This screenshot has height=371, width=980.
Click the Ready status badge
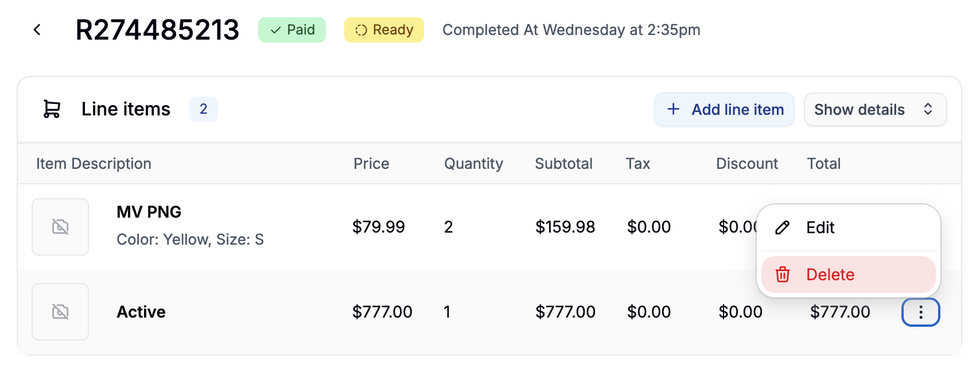(383, 30)
